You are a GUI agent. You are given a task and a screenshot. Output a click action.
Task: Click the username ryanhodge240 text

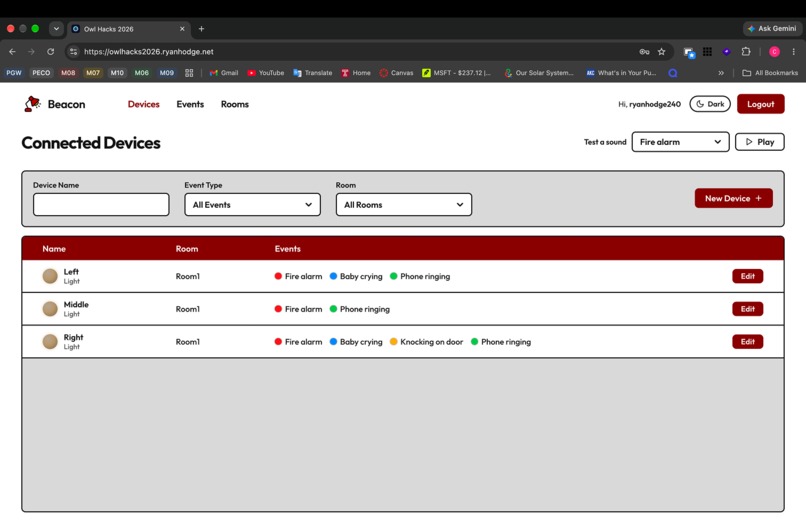coord(655,104)
